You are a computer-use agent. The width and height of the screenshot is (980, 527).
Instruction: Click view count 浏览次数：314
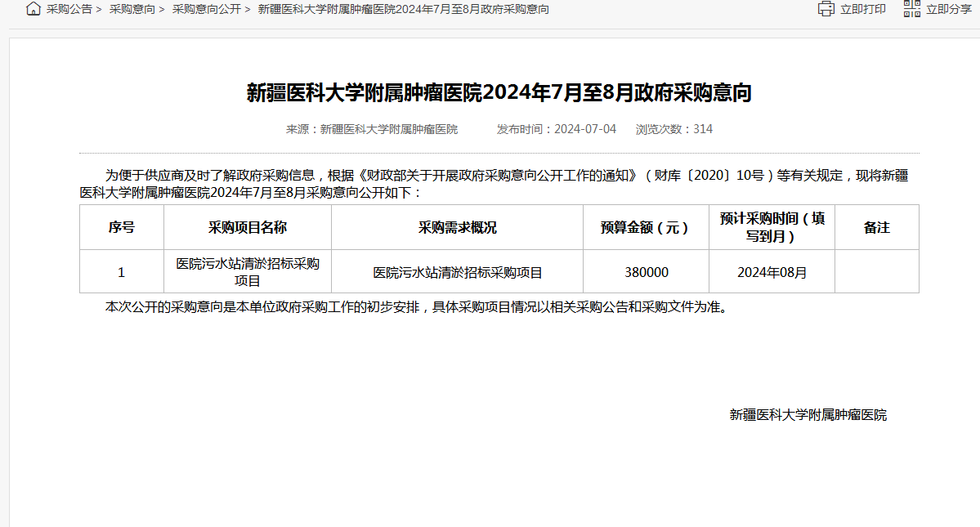[x=674, y=129]
